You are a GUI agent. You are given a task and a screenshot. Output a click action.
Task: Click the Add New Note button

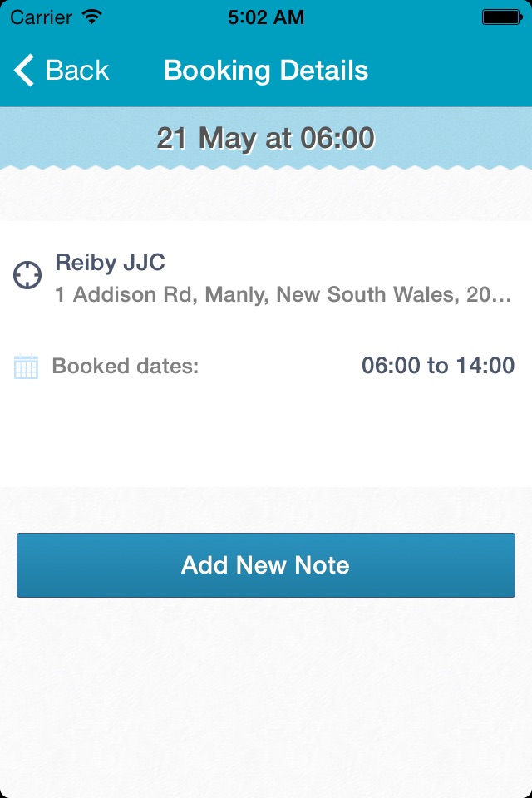[266, 565]
